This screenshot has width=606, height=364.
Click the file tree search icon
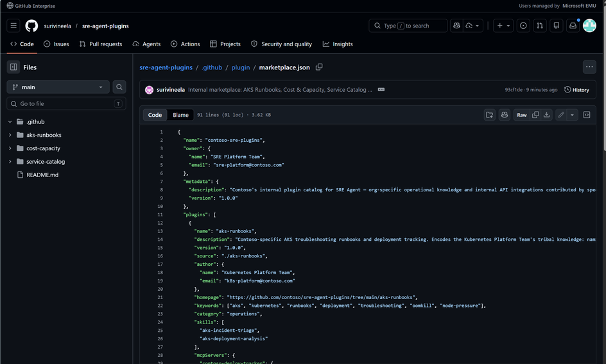click(119, 87)
